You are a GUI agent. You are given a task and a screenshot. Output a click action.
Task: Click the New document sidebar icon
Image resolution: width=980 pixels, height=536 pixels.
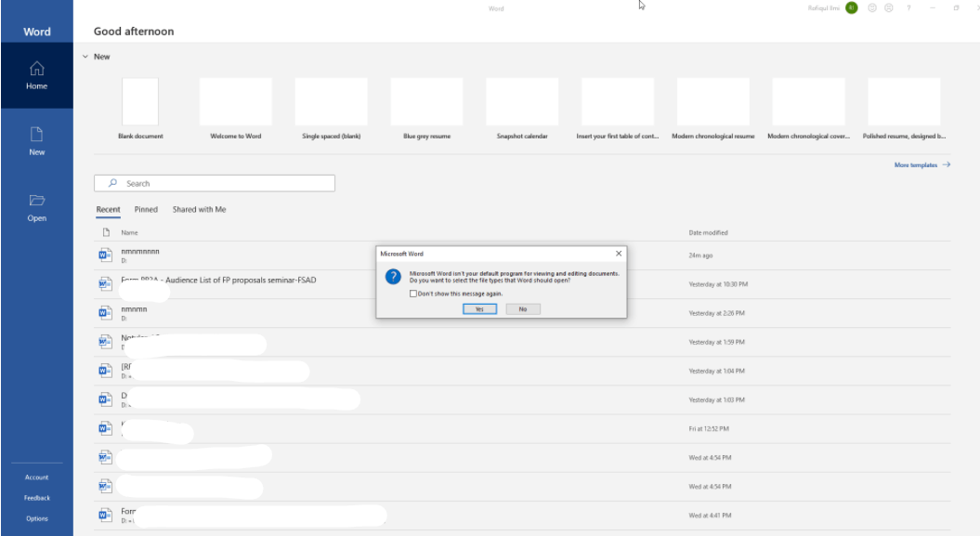point(37,135)
